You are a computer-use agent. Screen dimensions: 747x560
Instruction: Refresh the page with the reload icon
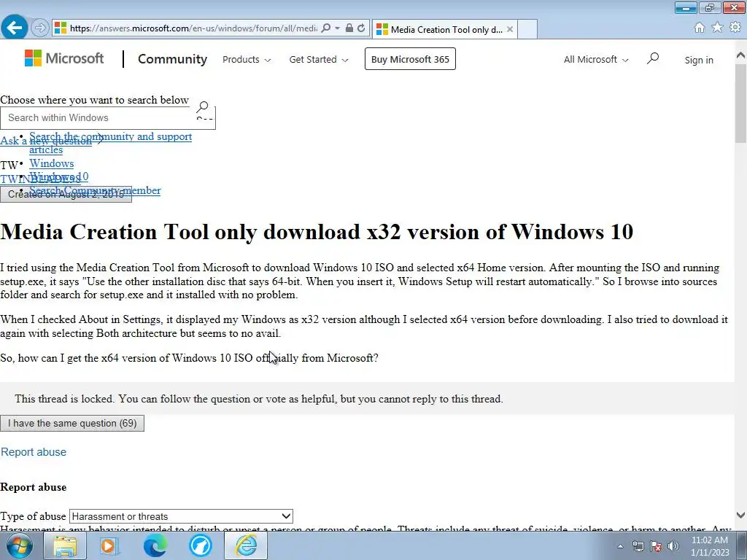[362, 28]
